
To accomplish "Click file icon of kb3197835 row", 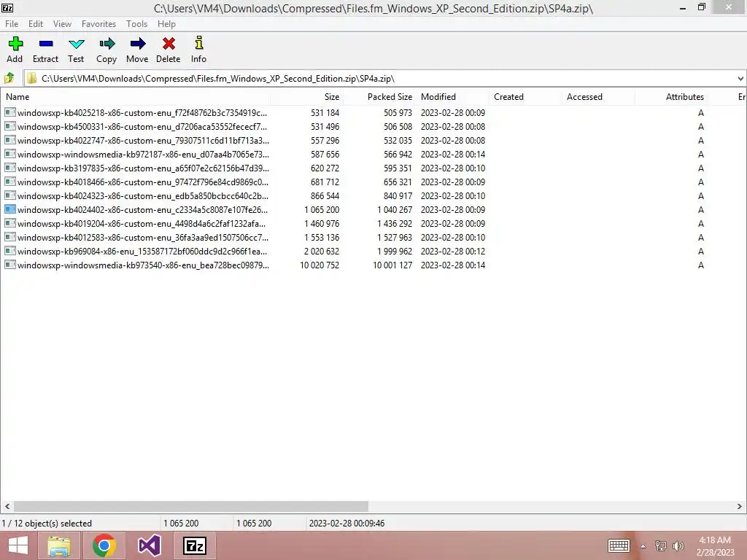I will 10,168.
